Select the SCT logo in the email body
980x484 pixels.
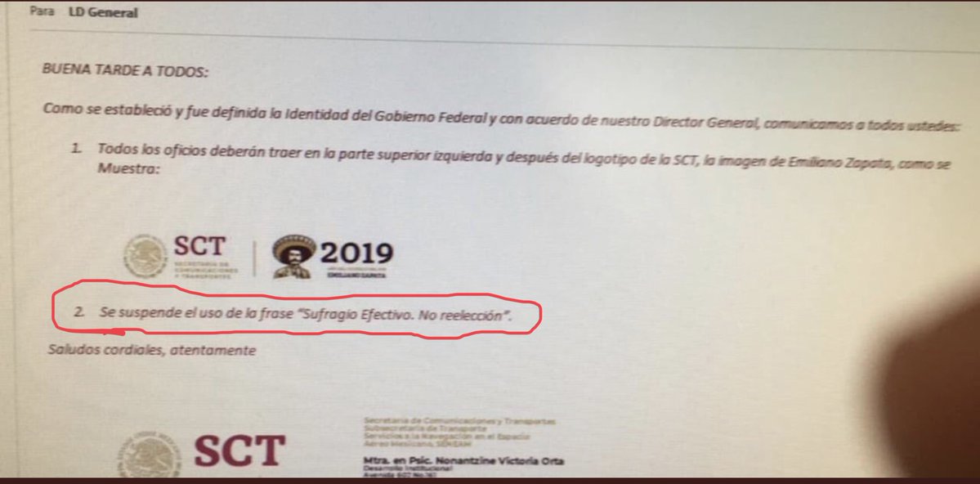(x=205, y=257)
